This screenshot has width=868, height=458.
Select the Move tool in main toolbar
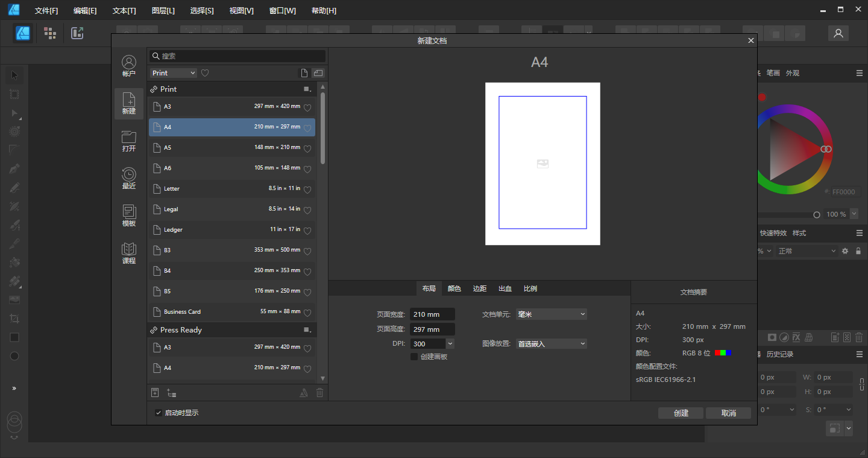(x=14, y=75)
